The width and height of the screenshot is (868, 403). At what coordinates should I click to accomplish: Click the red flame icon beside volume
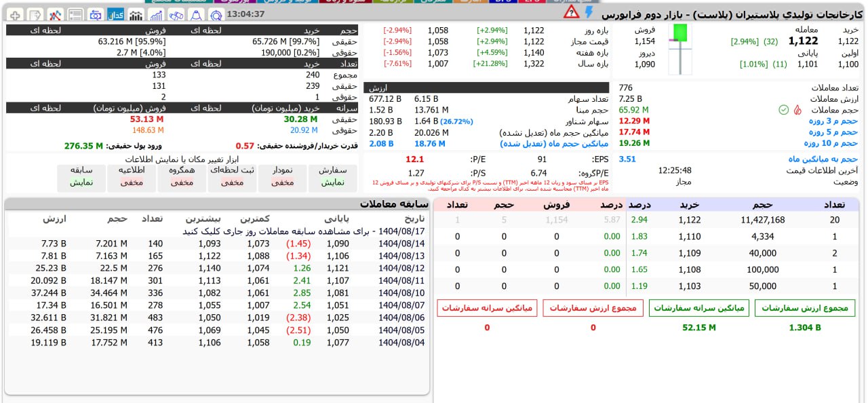click(797, 110)
